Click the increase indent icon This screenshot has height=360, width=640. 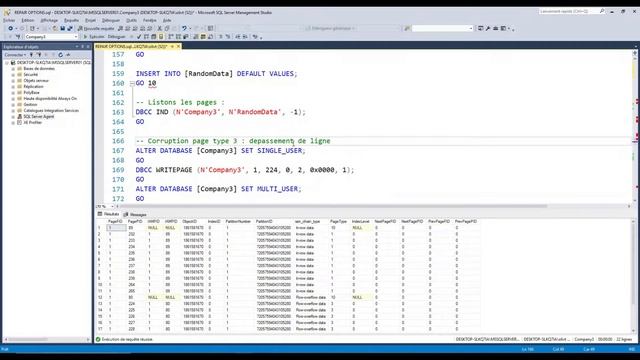[245, 37]
